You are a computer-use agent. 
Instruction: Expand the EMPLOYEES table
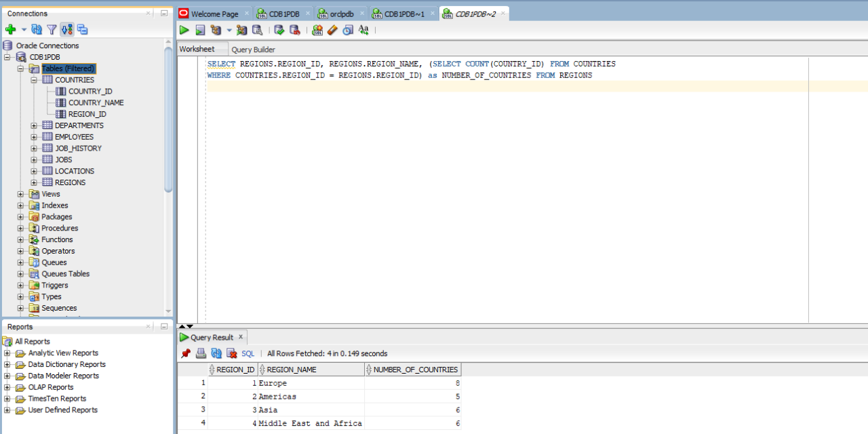click(x=34, y=137)
